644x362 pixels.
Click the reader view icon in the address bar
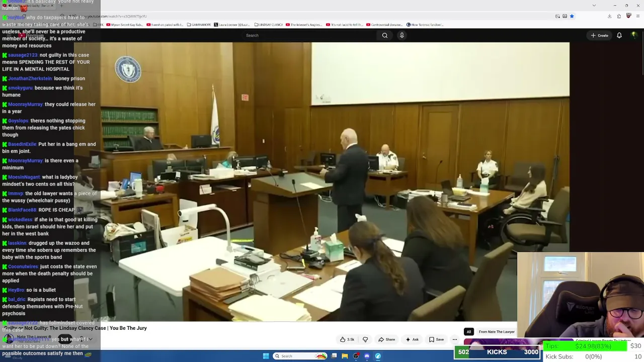pos(557,16)
